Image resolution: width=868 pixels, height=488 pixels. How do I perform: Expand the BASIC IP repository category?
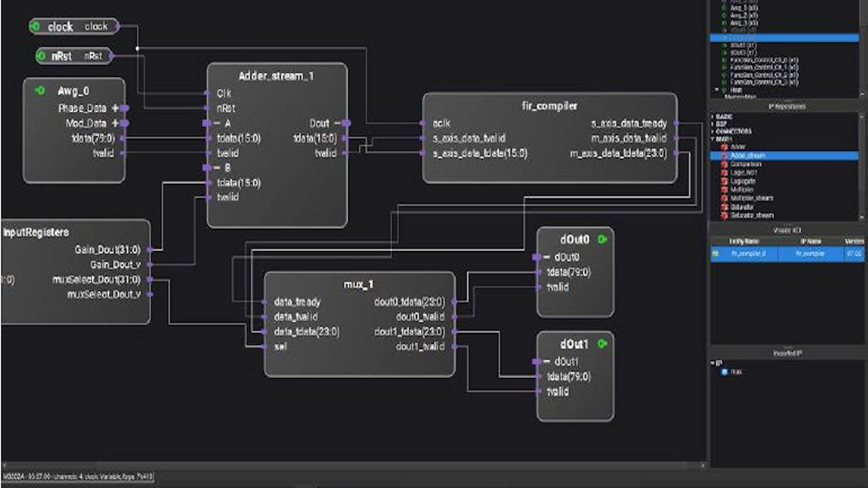click(x=713, y=117)
